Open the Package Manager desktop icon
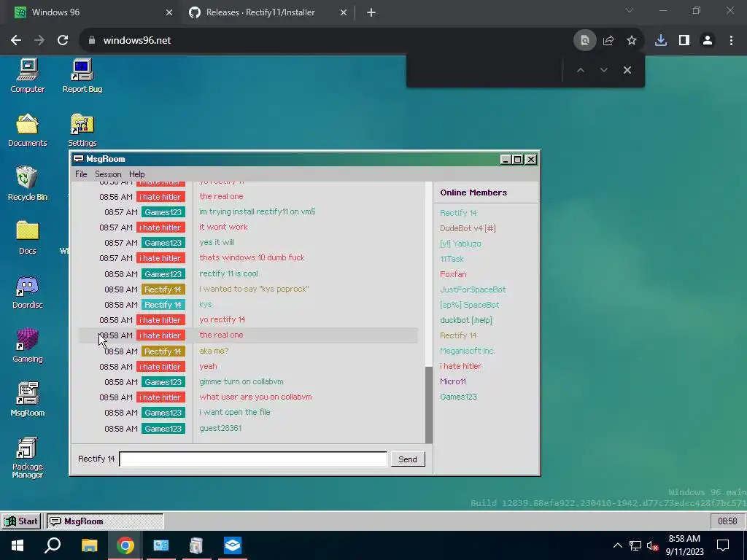 pos(27,457)
